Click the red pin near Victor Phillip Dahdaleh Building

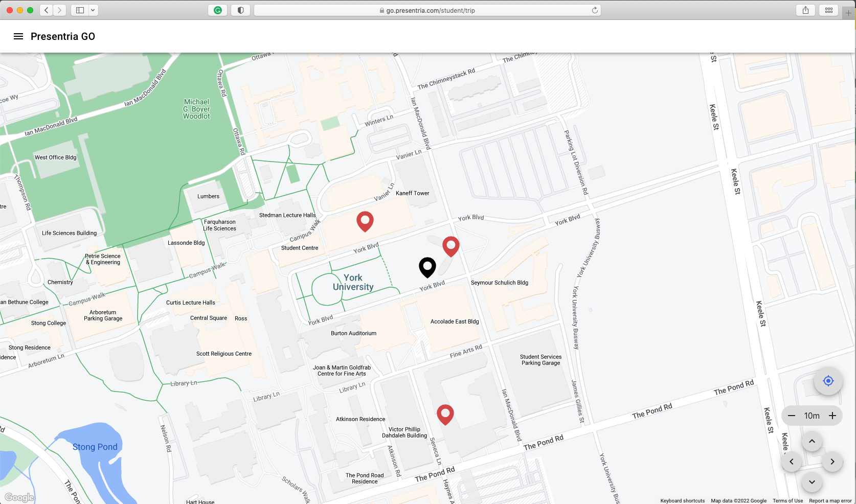click(x=445, y=415)
